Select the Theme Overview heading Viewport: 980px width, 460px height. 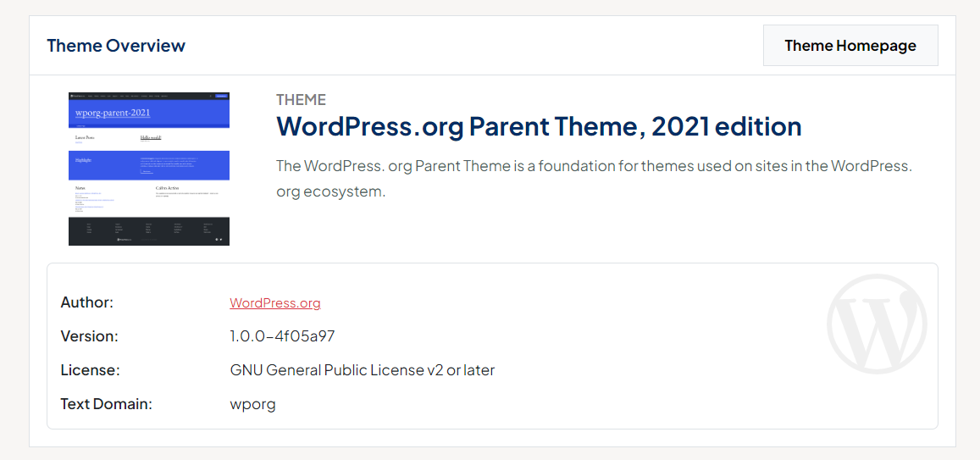(x=116, y=46)
